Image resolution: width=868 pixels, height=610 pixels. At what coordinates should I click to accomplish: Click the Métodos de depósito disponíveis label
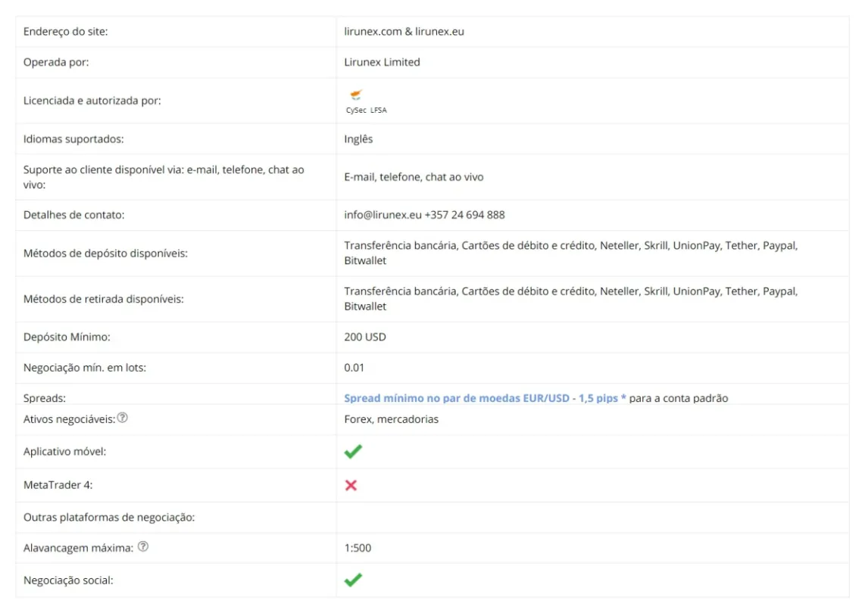tap(105, 254)
